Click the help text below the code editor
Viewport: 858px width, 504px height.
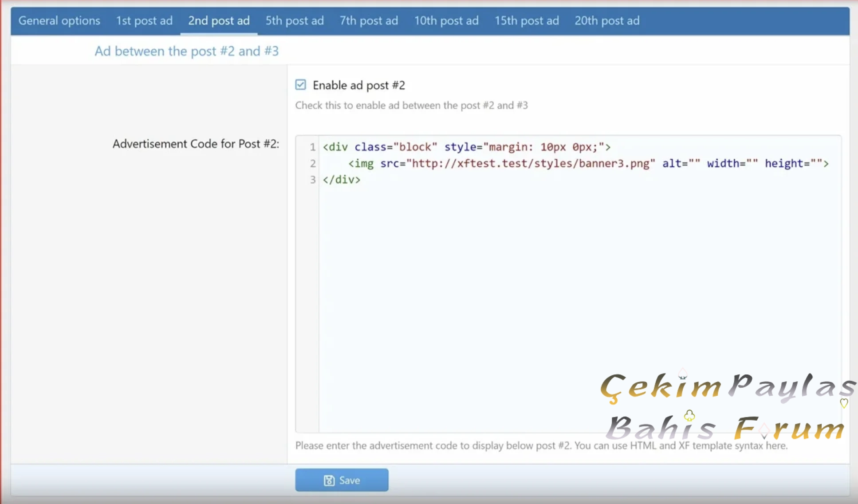click(x=541, y=446)
